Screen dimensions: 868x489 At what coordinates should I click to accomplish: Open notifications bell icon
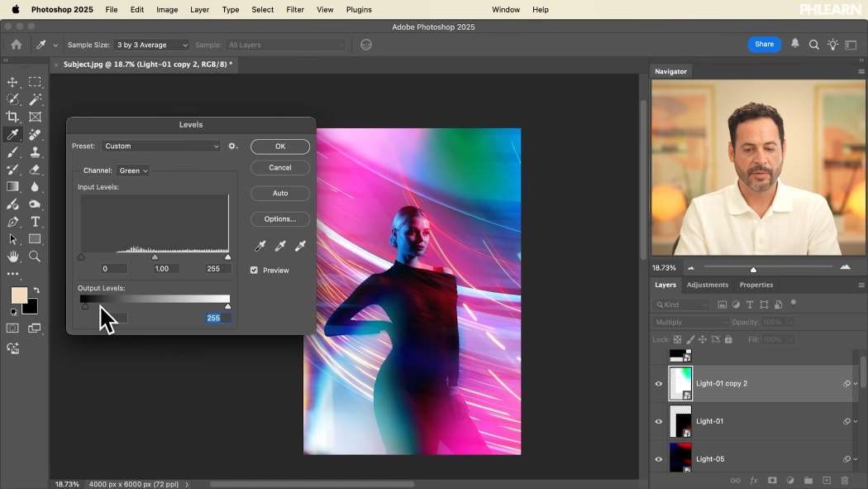pos(795,43)
